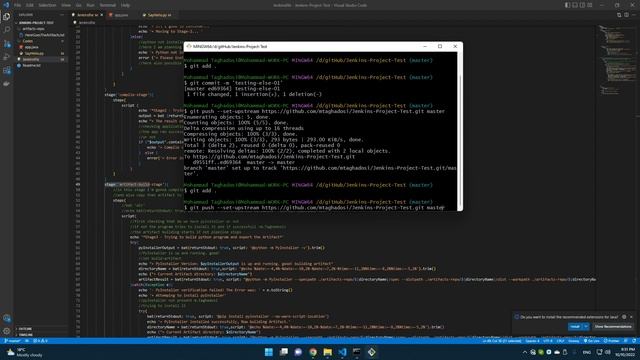Click the VS Code logo in the title bar
This screenshot has height=360, width=640.
6,5
